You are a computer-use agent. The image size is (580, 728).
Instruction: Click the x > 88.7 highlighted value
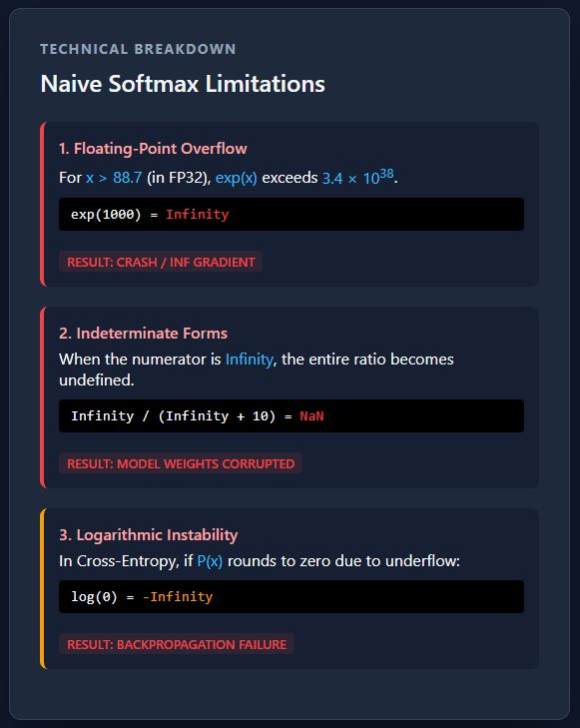click(x=114, y=178)
